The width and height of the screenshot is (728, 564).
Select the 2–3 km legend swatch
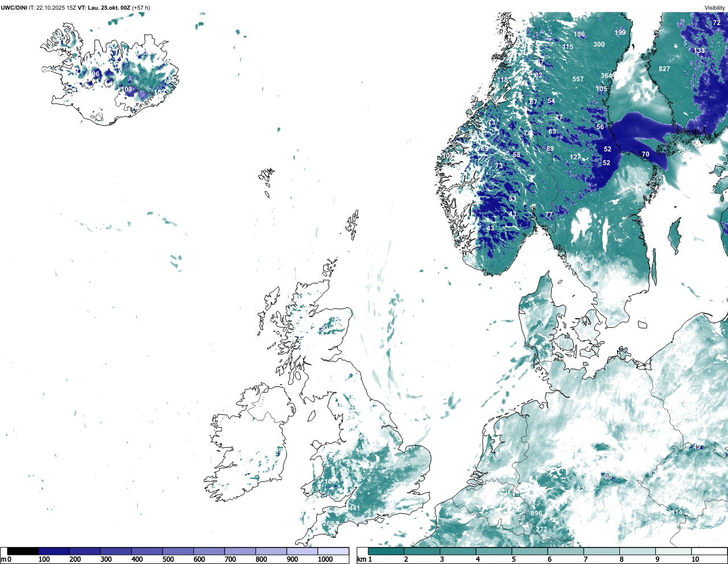(x=422, y=551)
